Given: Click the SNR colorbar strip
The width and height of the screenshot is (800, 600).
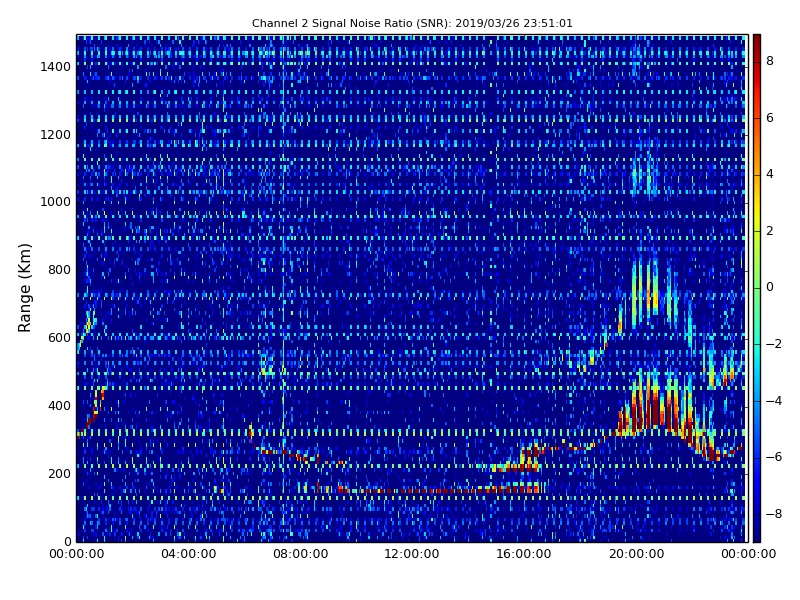Looking at the screenshot, I should (x=757, y=288).
